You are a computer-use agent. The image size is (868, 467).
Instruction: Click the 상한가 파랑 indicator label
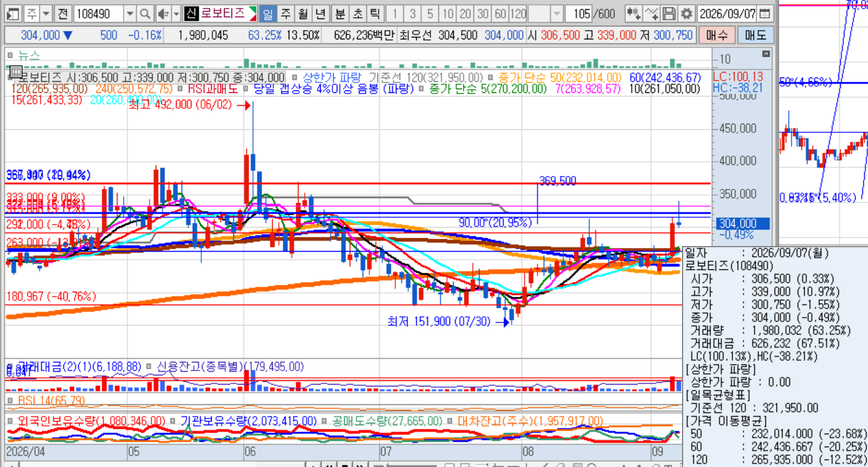click(x=332, y=78)
